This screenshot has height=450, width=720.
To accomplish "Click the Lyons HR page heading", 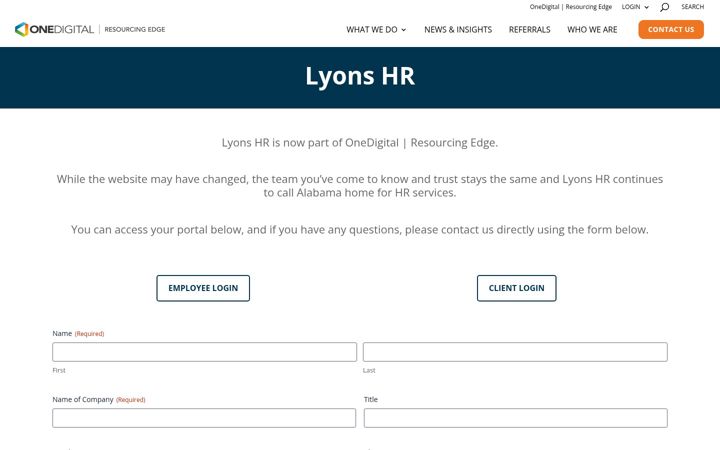I will [x=360, y=76].
